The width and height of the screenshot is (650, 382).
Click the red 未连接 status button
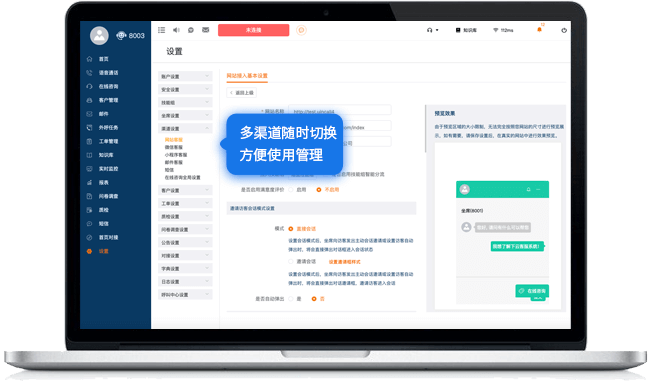[x=253, y=30]
